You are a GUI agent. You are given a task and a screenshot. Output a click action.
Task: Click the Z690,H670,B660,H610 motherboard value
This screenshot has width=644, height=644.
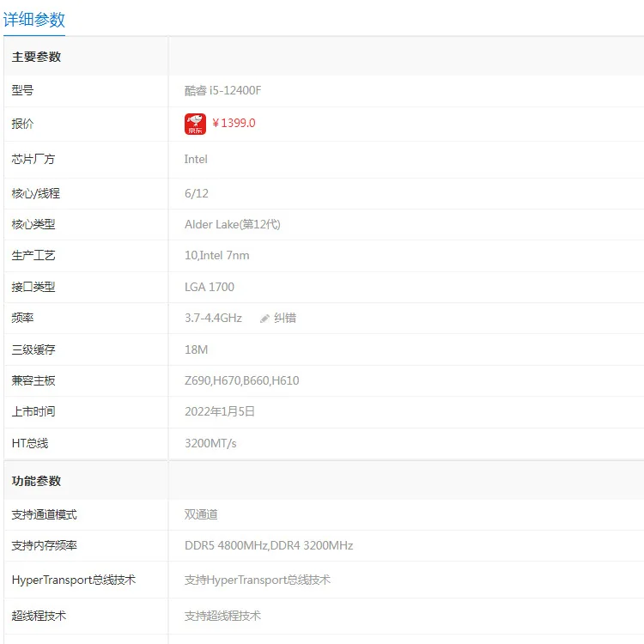click(242, 380)
